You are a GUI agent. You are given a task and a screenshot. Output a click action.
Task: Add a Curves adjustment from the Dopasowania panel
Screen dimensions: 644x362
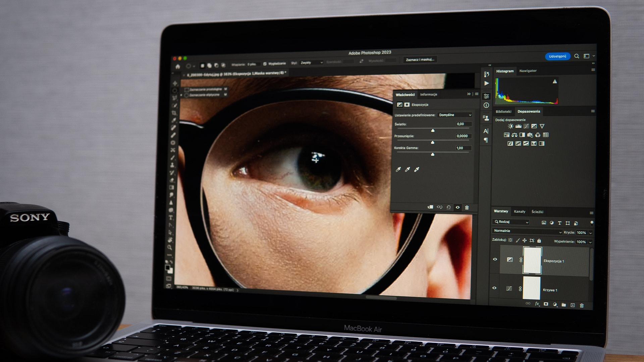(526, 126)
